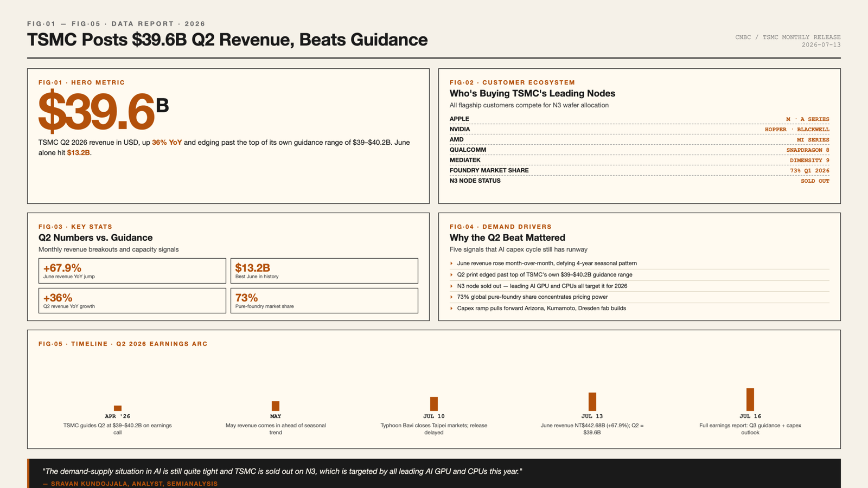Click the 'MI SERIES' value

click(x=813, y=140)
